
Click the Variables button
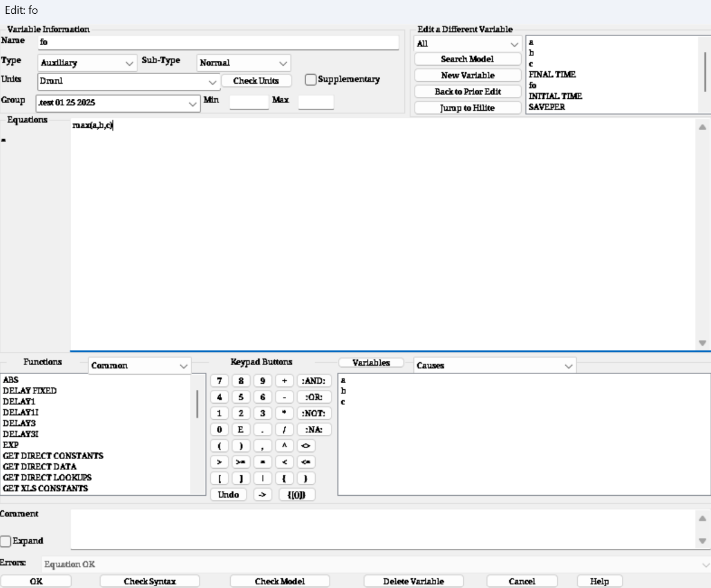[x=371, y=363]
